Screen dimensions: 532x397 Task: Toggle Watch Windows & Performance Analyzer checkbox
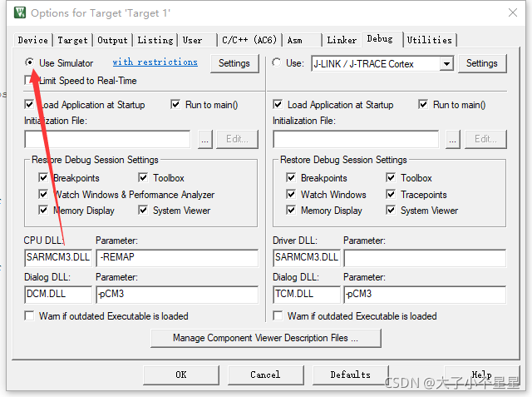[43, 194]
